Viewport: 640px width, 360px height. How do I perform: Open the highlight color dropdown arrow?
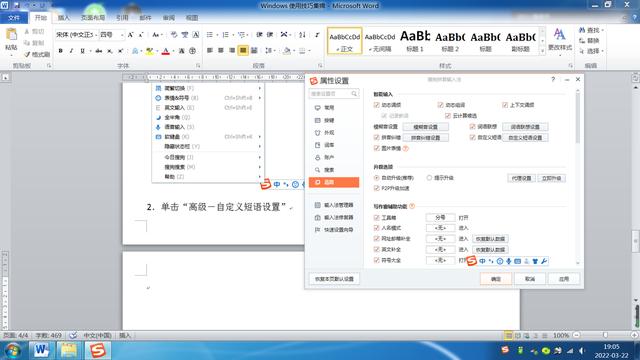coord(157,51)
